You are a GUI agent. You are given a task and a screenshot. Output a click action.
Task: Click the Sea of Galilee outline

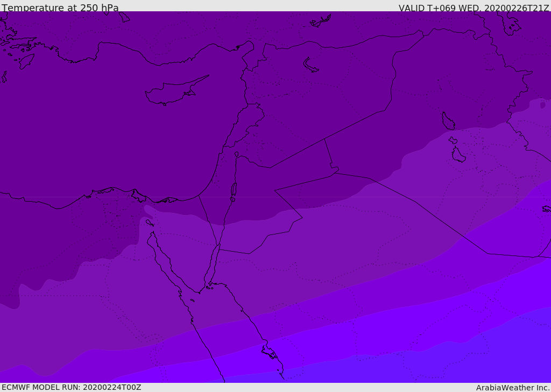tap(236, 154)
